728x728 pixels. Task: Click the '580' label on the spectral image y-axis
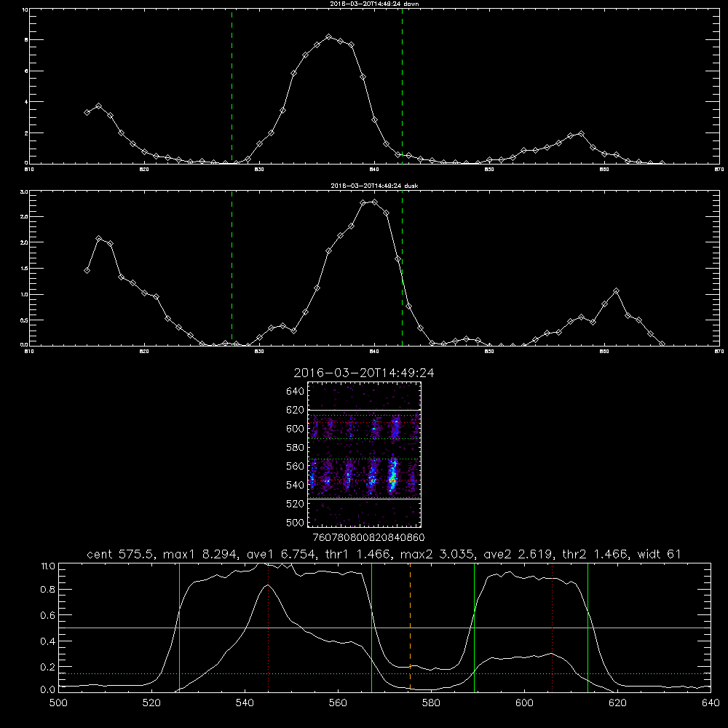(296, 448)
